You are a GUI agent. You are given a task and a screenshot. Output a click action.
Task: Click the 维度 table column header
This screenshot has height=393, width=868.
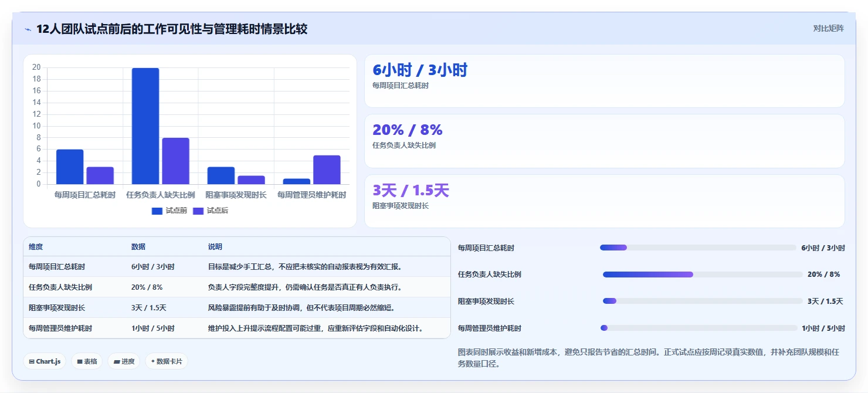(36, 247)
